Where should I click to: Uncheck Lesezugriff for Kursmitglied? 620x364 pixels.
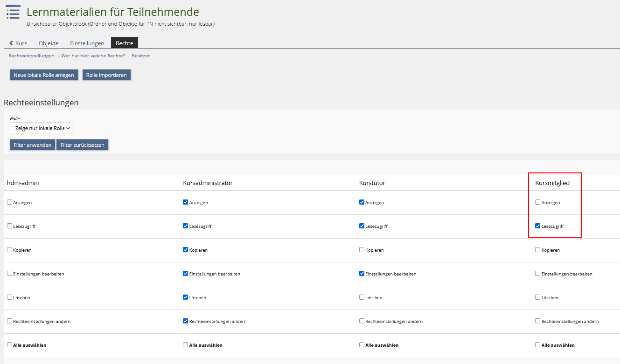coord(537,226)
